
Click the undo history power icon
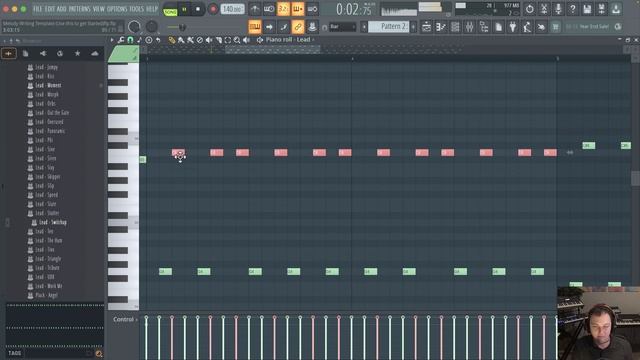[529, 9]
